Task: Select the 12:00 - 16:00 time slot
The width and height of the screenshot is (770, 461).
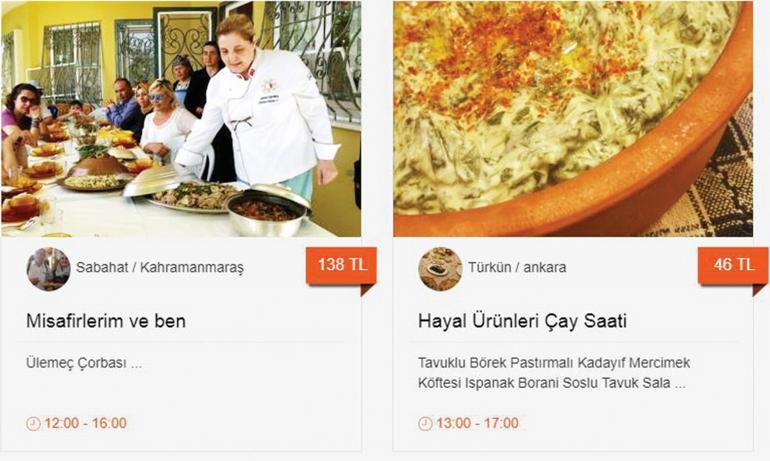Action: pyautogui.click(x=85, y=423)
